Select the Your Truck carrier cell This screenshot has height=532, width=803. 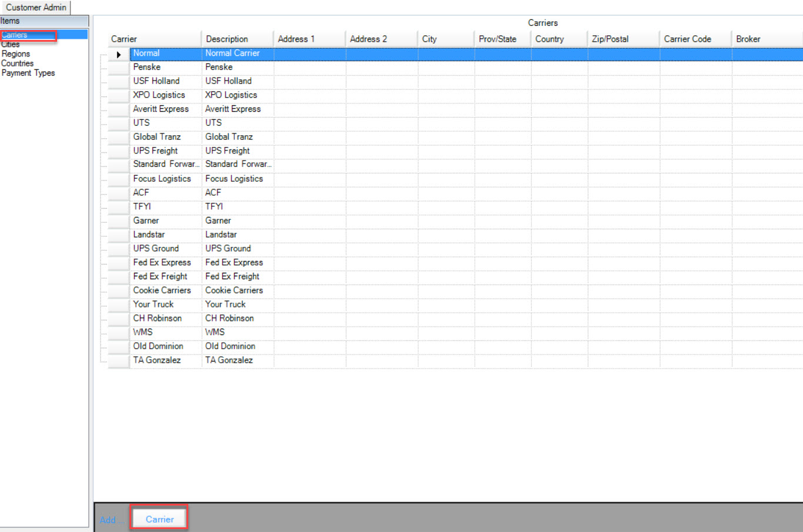pos(166,305)
